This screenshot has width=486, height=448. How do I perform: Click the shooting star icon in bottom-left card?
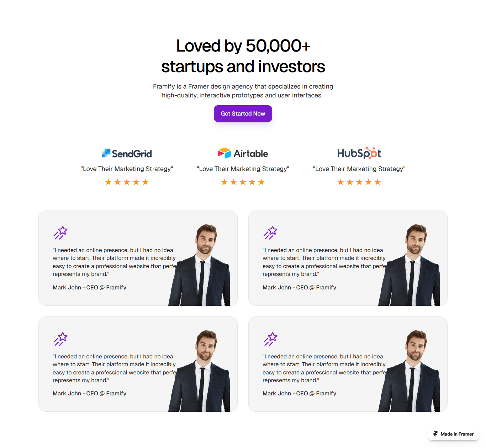[x=60, y=339]
